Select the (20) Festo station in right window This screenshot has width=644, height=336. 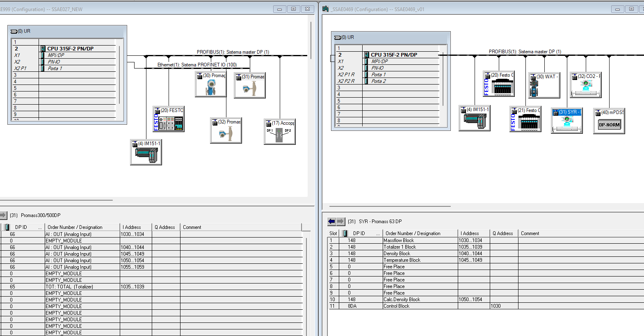click(x=499, y=84)
